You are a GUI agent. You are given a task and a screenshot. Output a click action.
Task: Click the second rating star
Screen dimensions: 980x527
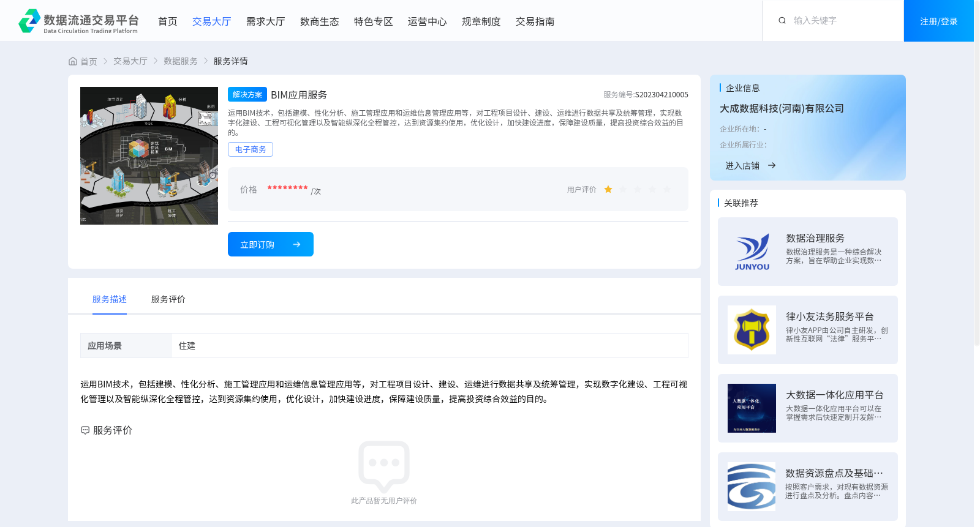623,190
